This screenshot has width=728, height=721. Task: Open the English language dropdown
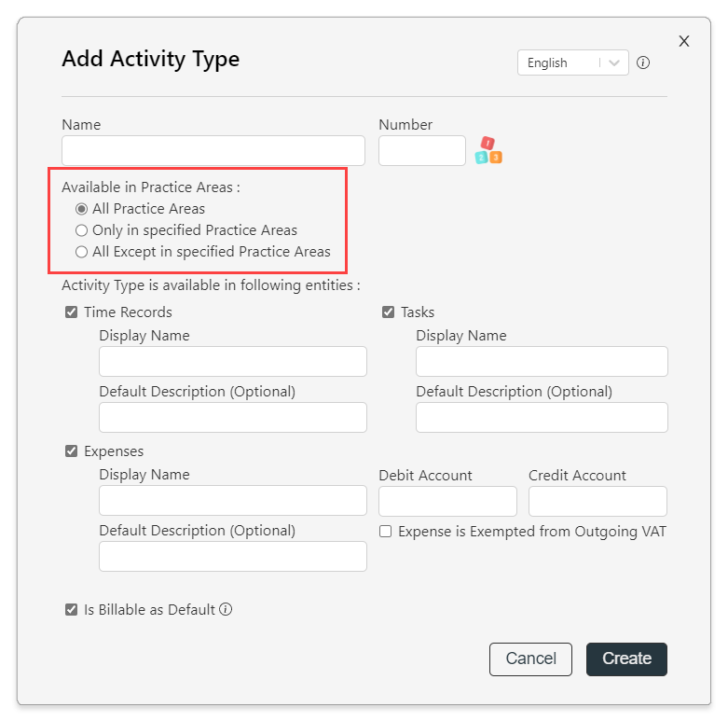point(573,62)
